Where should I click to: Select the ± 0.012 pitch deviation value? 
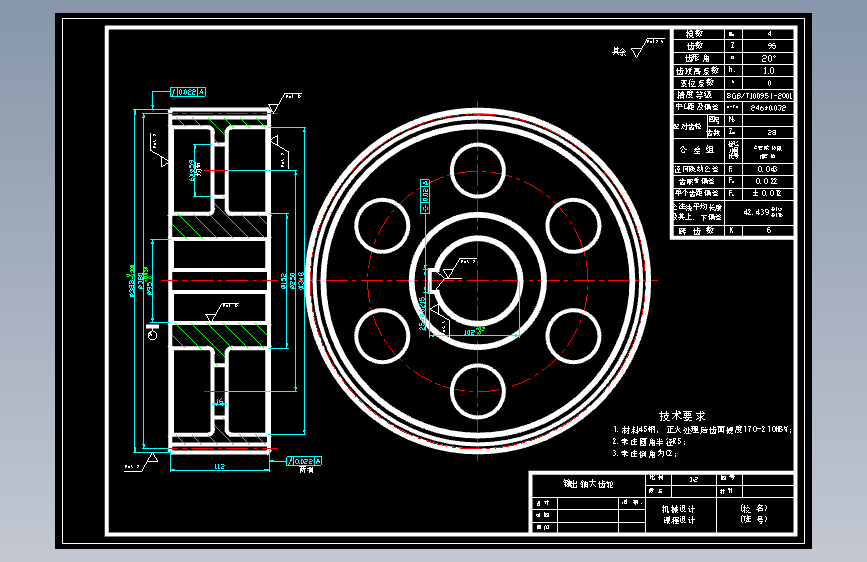[x=767, y=193]
